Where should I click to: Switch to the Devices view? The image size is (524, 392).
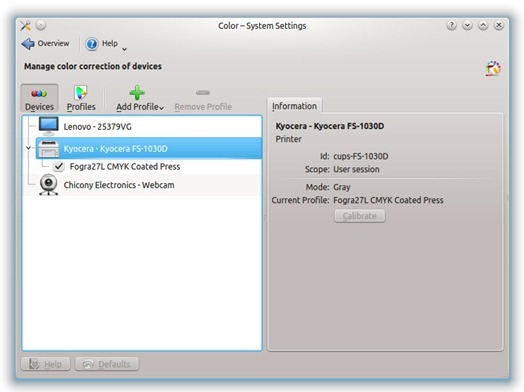click(x=39, y=98)
